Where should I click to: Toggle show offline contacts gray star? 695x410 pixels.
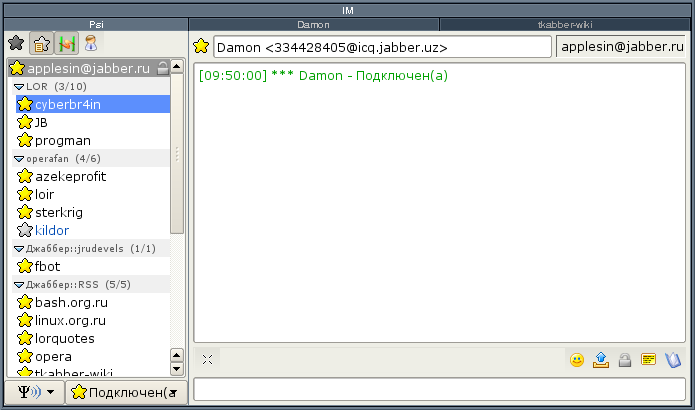(x=16, y=43)
